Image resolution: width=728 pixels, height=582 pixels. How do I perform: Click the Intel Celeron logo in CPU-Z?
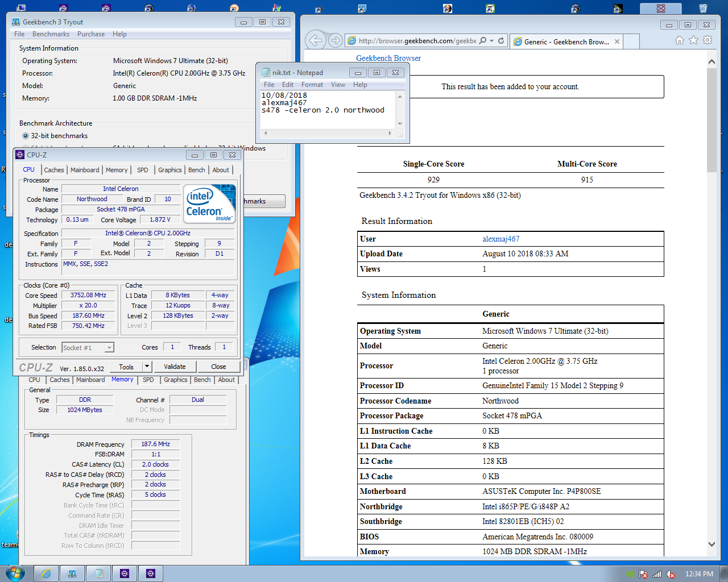pyautogui.click(x=210, y=203)
